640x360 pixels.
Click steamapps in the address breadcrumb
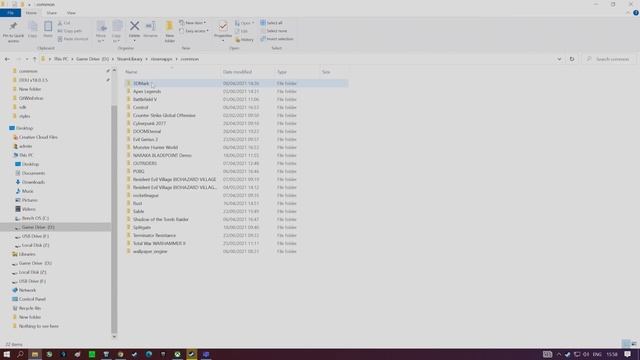pos(161,59)
